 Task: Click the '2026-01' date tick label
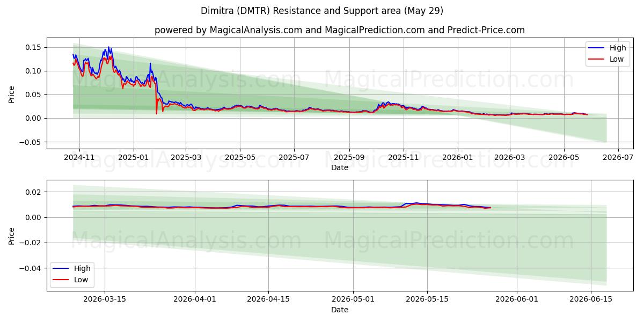pyautogui.click(x=458, y=158)
